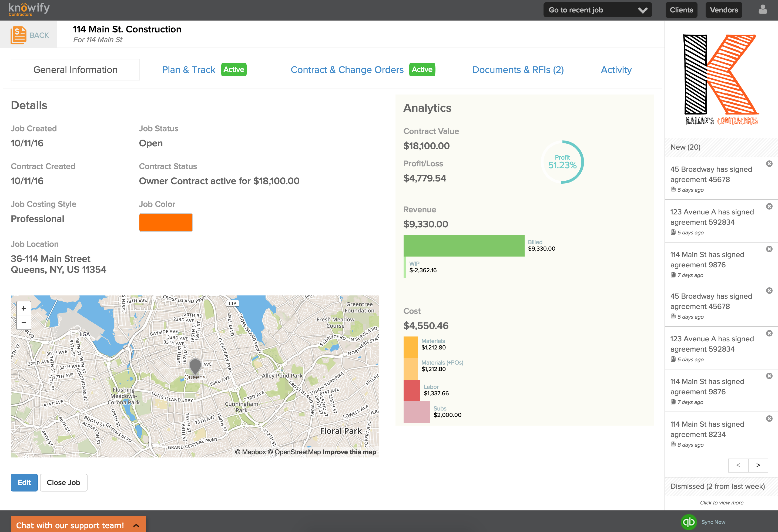This screenshot has height=532, width=778.
Task: Zoom in on the map
Action: tap(24, 308)
